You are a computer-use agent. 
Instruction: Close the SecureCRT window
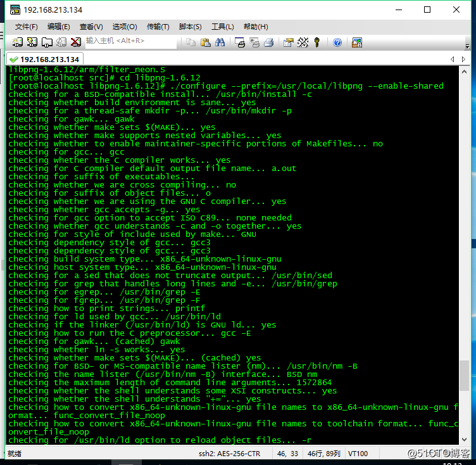click(456, 10)
